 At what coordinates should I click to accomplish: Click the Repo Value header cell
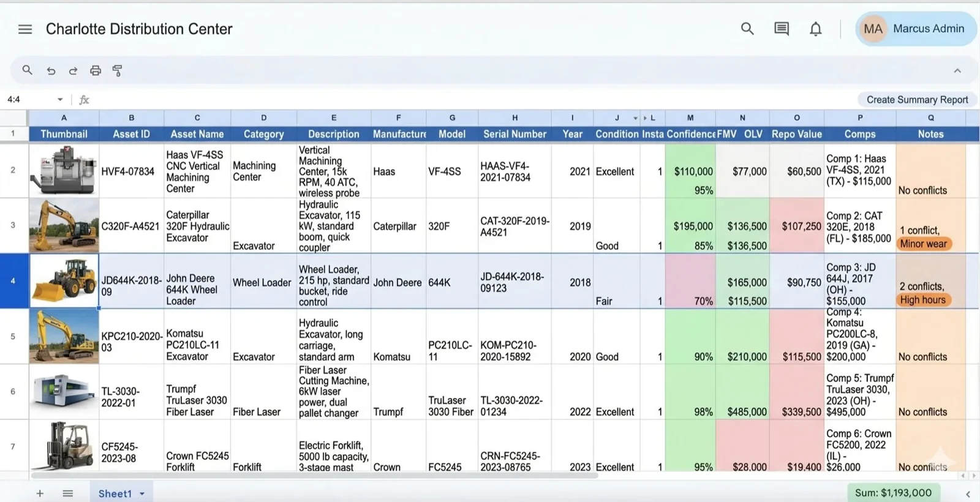pyautogui.click(x=796, y=134)
